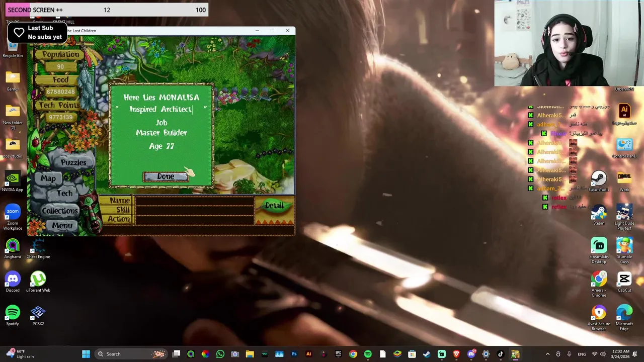
Task: Open the Steam desktop shortcut
Action: click(x=599, y=215)
